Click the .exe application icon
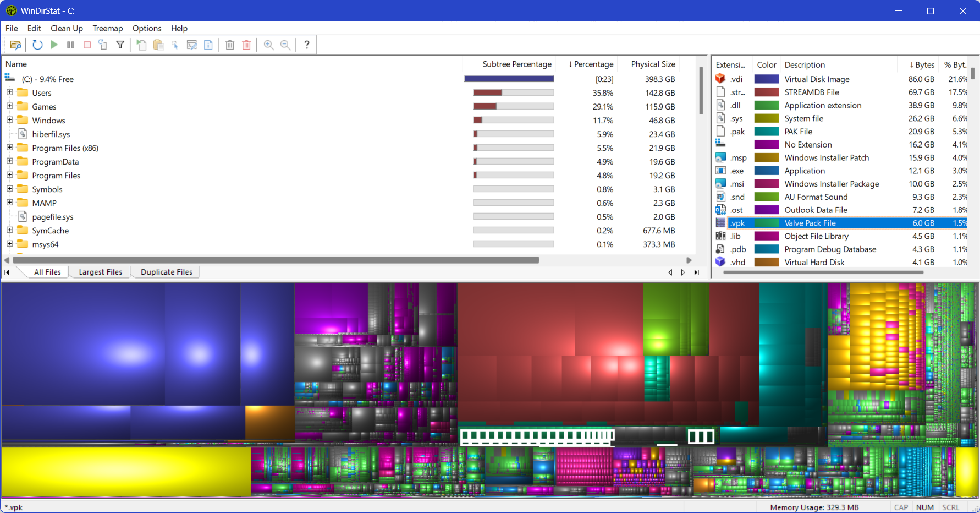980x513 pixels. pos(720,171)
